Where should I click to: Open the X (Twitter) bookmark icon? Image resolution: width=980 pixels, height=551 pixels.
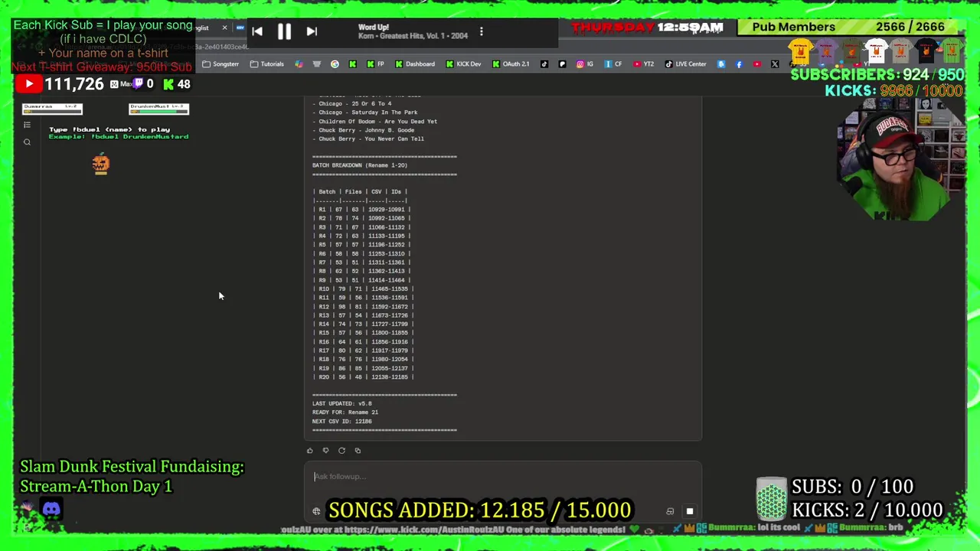[x=775, y=64]
